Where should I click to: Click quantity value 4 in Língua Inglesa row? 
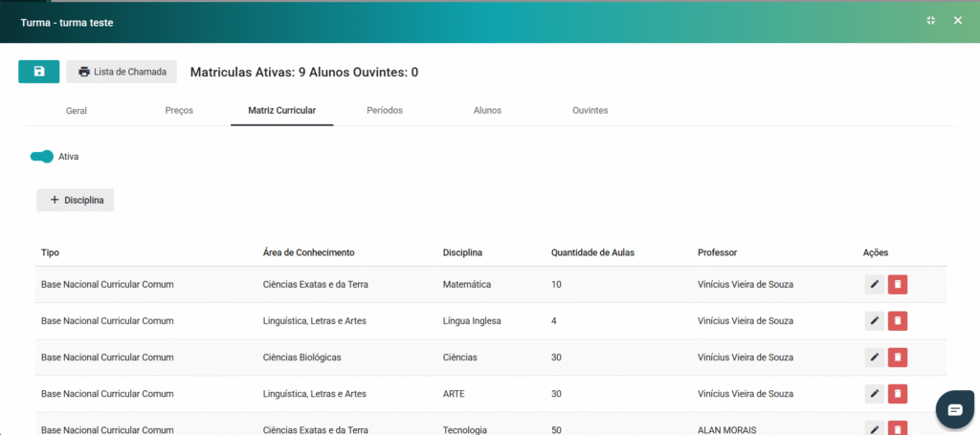[x=554, y=321]
